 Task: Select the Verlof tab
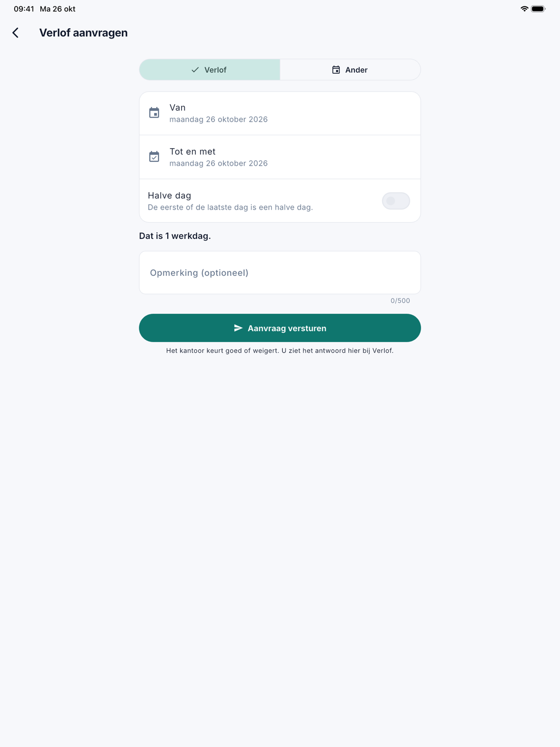209,70
